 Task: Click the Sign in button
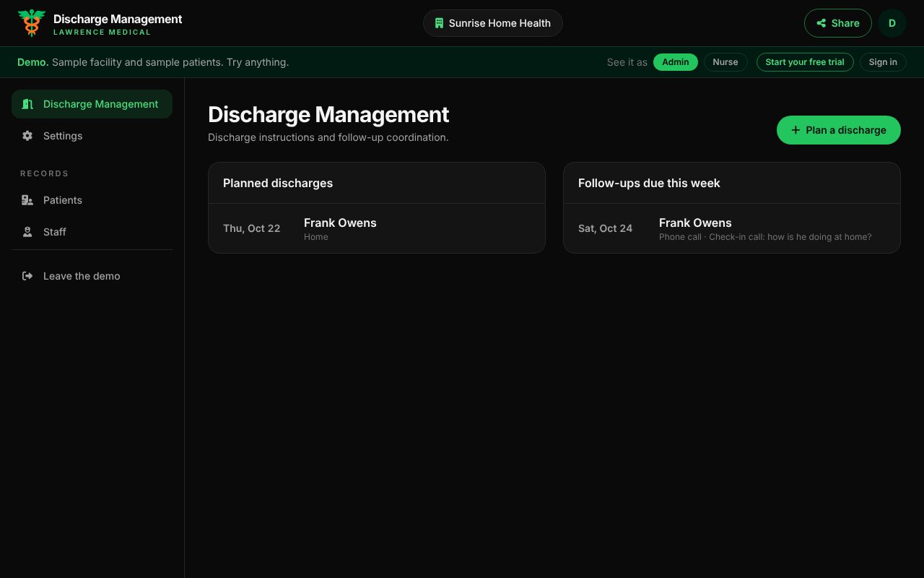coord(883,62)
